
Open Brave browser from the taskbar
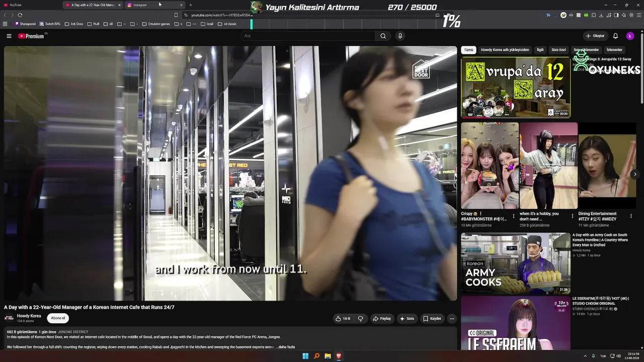point(339,356)
